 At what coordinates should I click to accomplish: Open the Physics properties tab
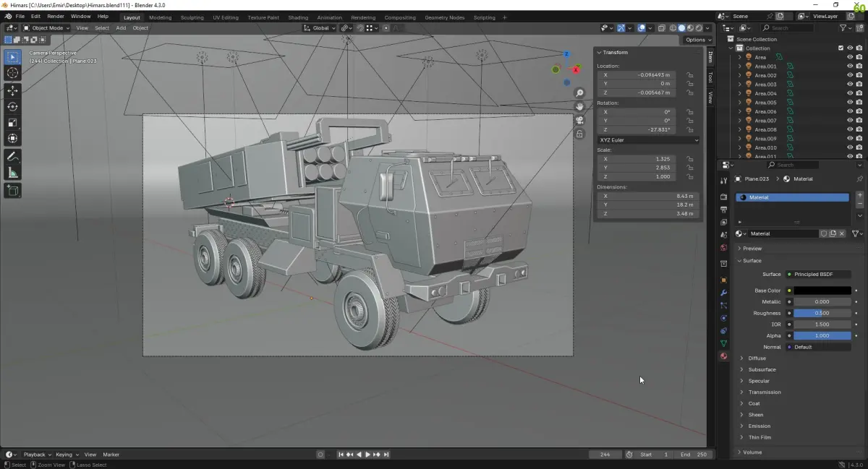pos(723,318)
